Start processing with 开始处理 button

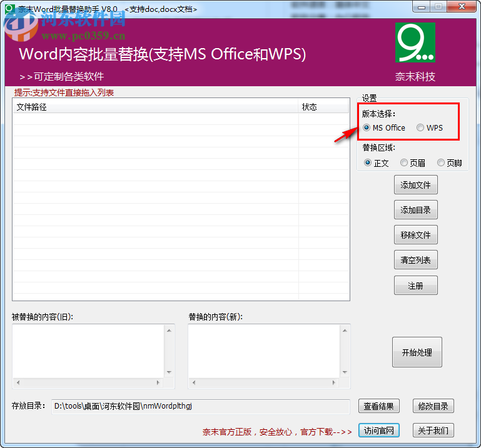coord(417,352)
